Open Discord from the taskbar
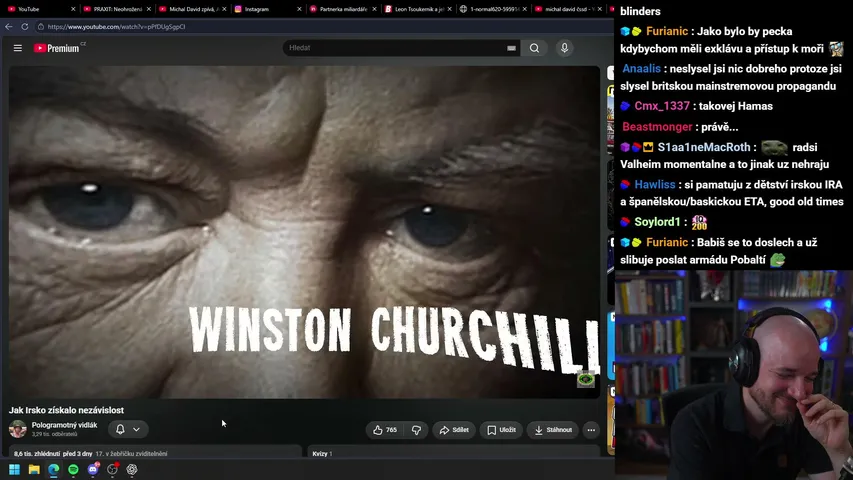The height and width of the screenshot is (480, 853). pos(92,469)
